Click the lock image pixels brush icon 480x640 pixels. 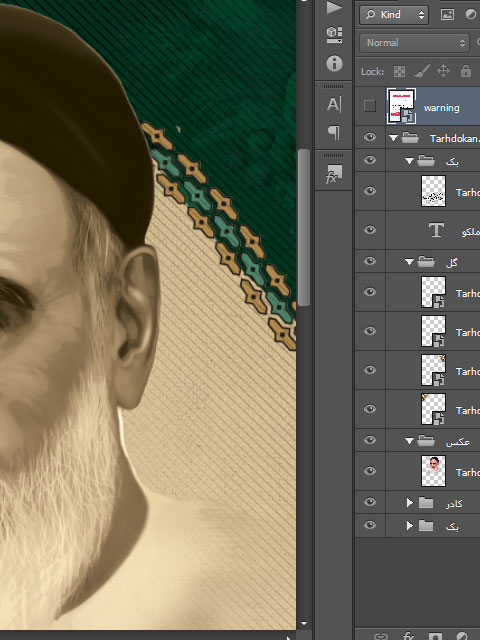pos(422,71)
